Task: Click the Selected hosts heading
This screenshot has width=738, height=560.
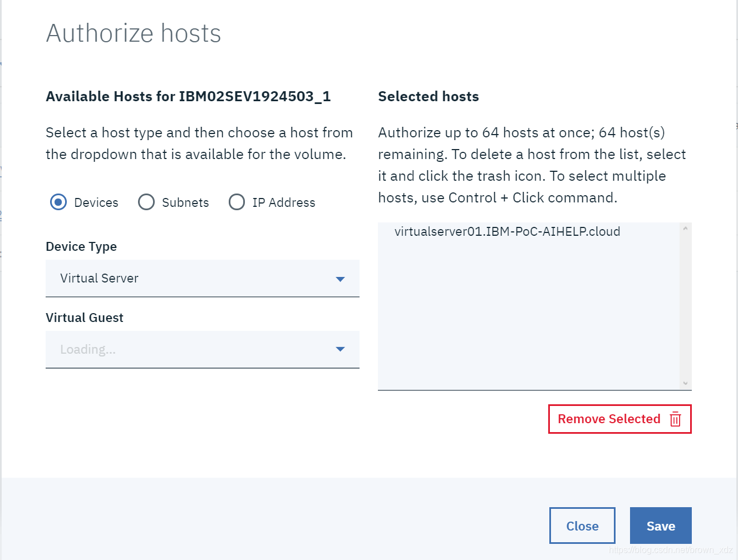Action: click(x=429, y=96)
